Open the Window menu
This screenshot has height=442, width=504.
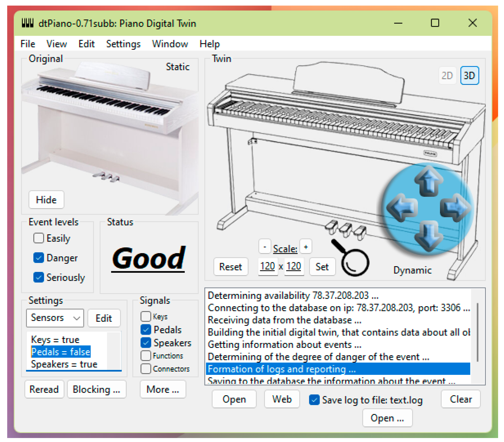170,44
